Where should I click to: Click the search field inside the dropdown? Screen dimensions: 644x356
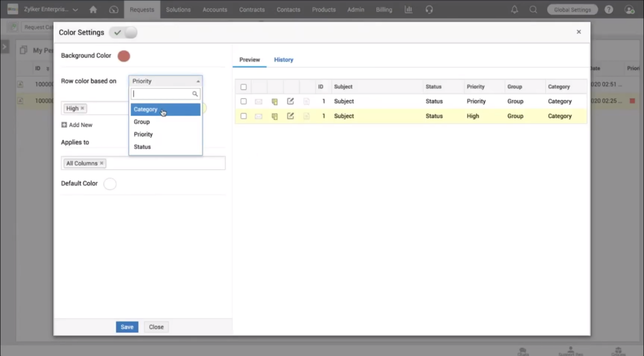(162, 94)
